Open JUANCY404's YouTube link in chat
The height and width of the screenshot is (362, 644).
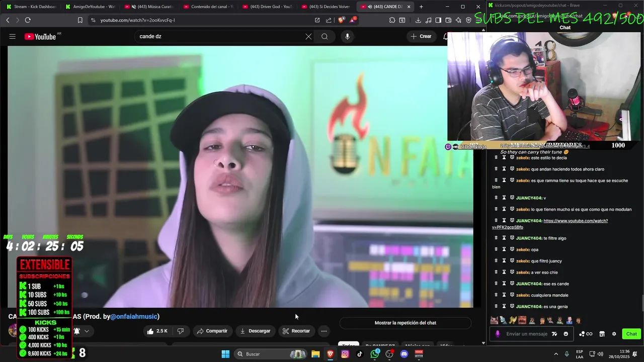[550, 224]
